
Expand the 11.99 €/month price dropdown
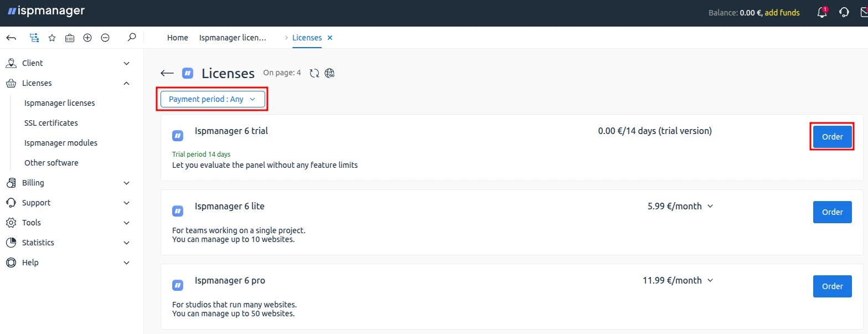pyautogui.click(x=711, y=280)
